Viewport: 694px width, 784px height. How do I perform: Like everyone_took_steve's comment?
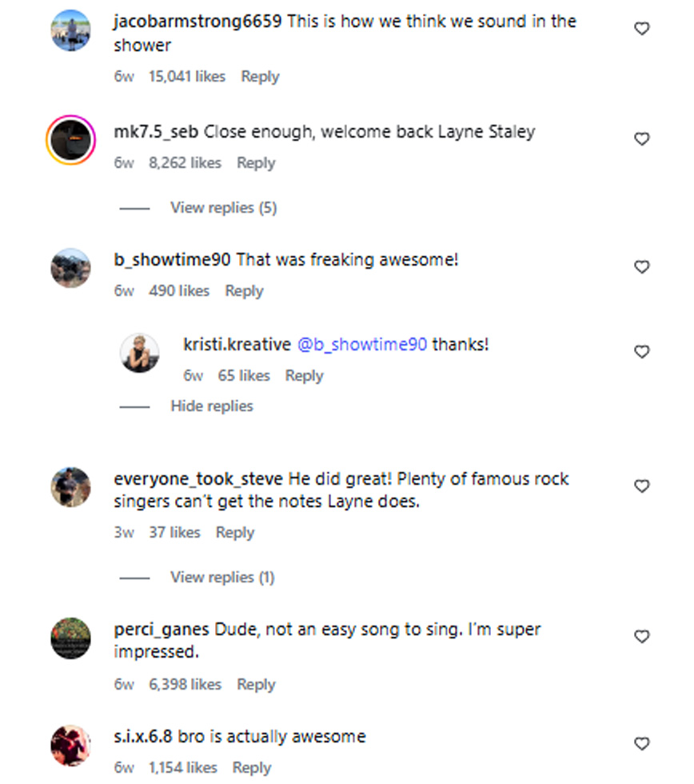[642, 486]
